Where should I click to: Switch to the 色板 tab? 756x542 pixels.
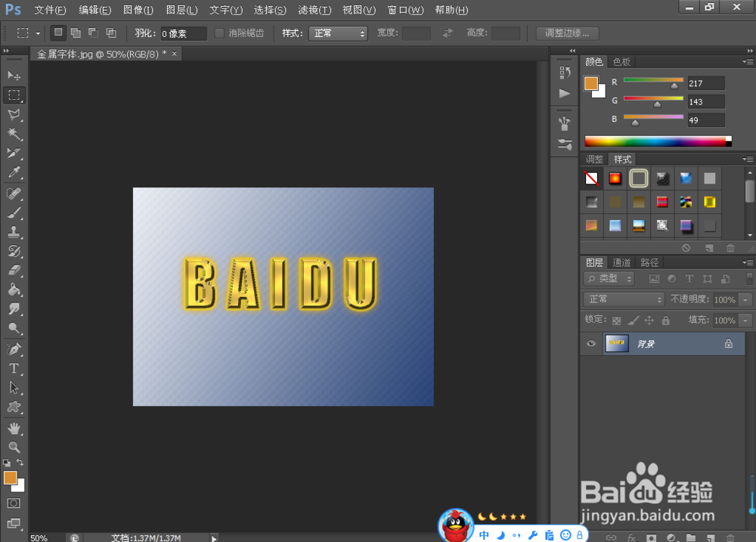click(x=622, y=62)
